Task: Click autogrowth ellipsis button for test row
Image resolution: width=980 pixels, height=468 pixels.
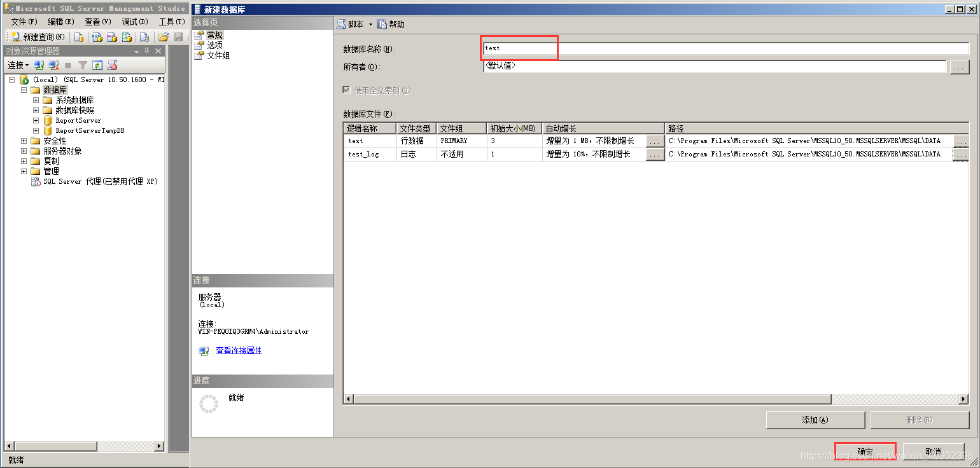Action: pos(655,141)
